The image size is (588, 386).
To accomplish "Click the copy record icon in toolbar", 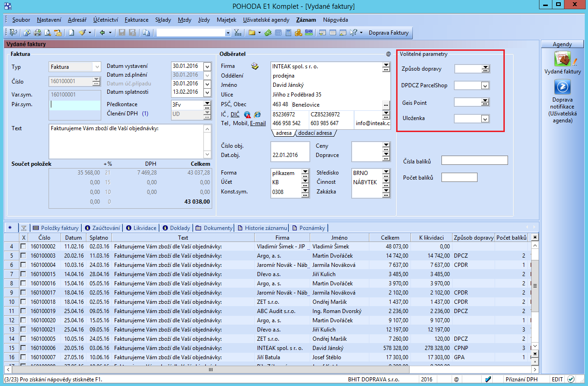I will pos(146,33).
